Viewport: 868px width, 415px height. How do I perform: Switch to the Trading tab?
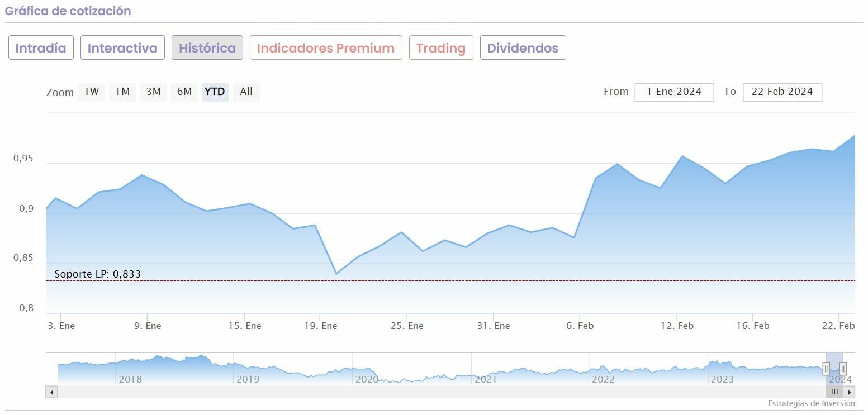441,48
